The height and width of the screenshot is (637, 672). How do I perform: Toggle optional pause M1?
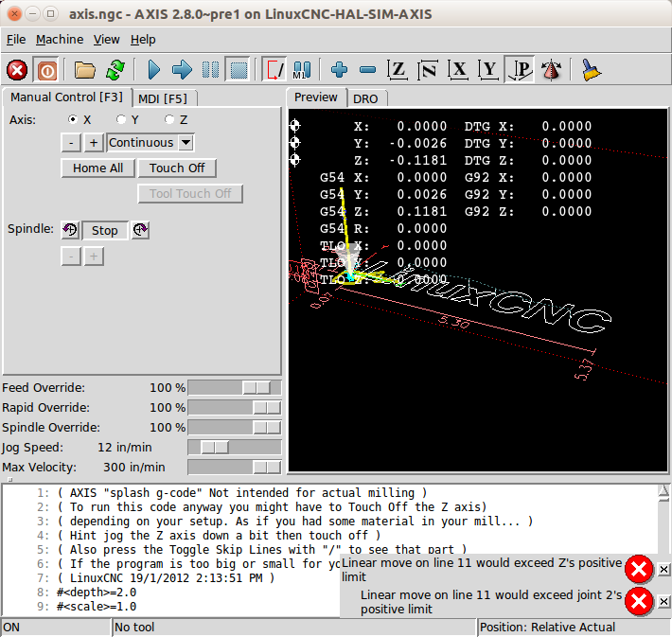coord(302,70)
